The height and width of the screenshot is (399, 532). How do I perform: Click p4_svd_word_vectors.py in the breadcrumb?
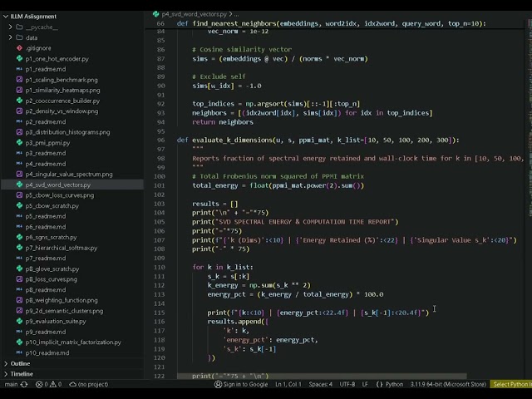(x=194, y=14)
